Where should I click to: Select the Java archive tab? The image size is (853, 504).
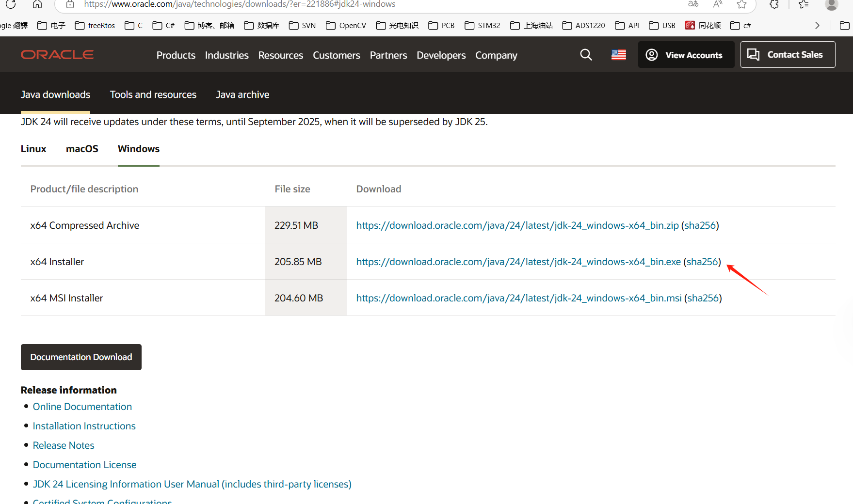click(x=242, y=94)
